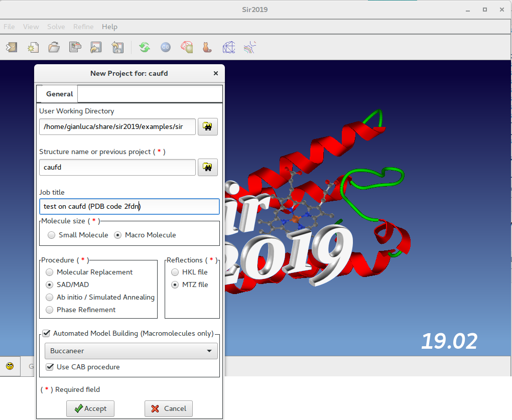Click the exit door icon in toolbar
Image resolution: width=512 pixels, height=420 pixels.
tap(12, 47)
